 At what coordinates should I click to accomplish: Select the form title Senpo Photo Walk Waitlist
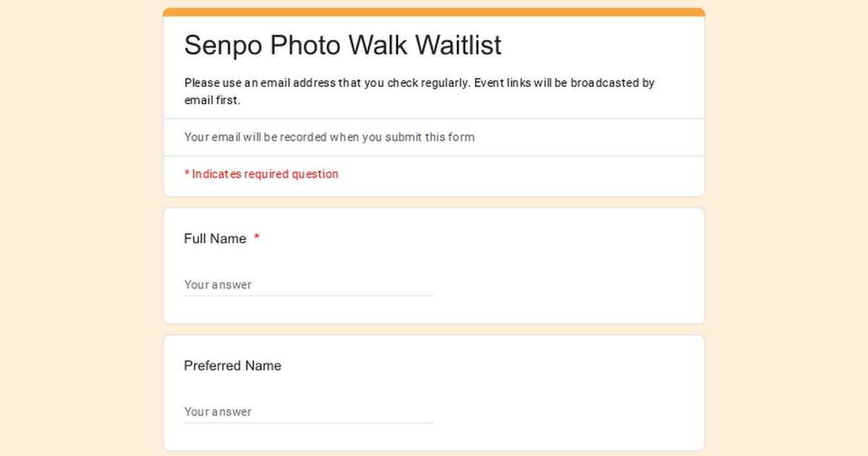[x=343, y=45]
